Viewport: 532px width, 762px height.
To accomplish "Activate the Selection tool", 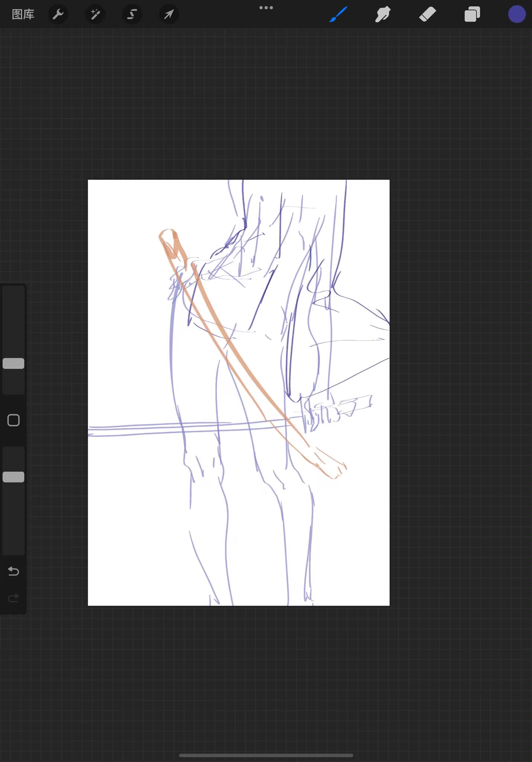I will [x=132, y=15].
